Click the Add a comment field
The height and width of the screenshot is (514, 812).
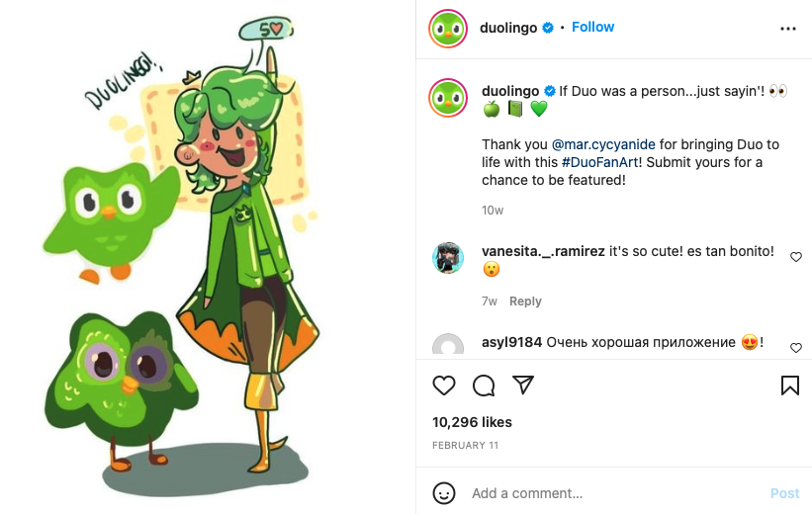tap(613, 493)
